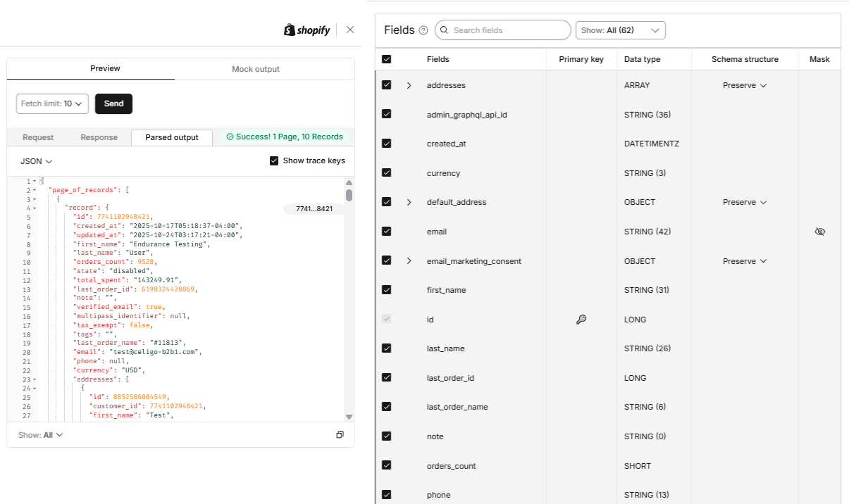Screen dimensions: 849x504
Task: Open the Fetch limit dropdown
Action: click(52, 103)
